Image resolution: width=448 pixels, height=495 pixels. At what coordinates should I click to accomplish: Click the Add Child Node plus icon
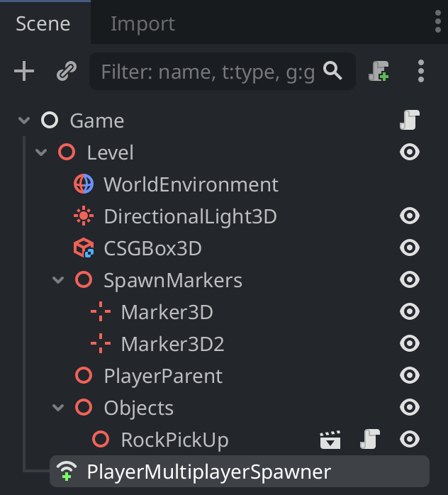[x=24, y=71]
